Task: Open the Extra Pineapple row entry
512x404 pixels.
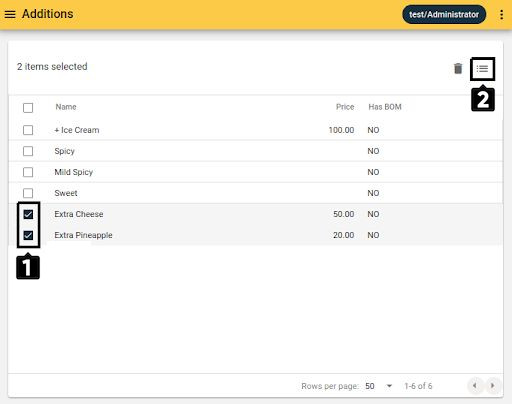Action: (255, 235)
